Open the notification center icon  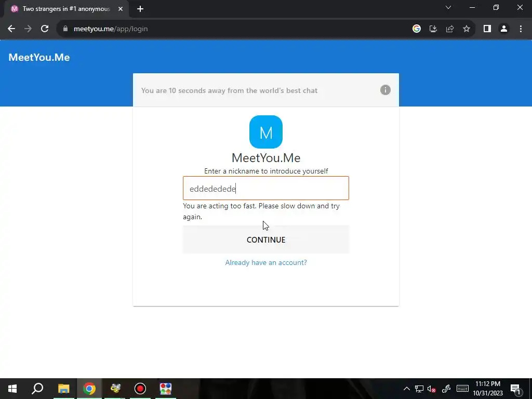515,389
